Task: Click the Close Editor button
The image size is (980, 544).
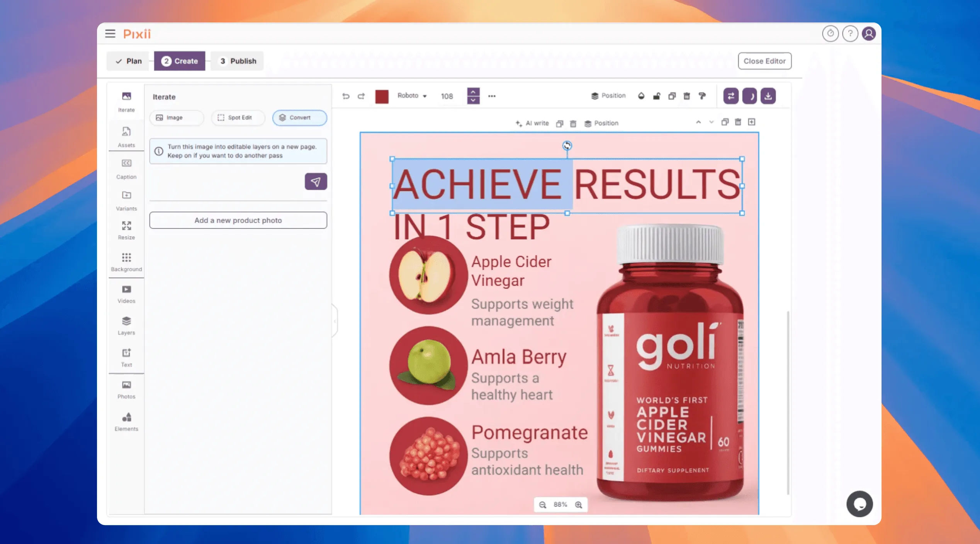Action: point(764,61)
